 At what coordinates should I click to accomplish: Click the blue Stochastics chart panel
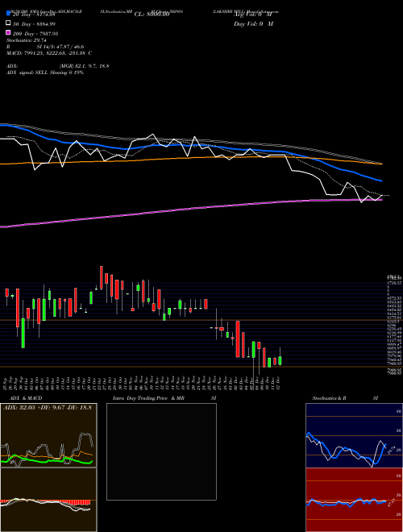pyautogui.click(x=354, y=435)
